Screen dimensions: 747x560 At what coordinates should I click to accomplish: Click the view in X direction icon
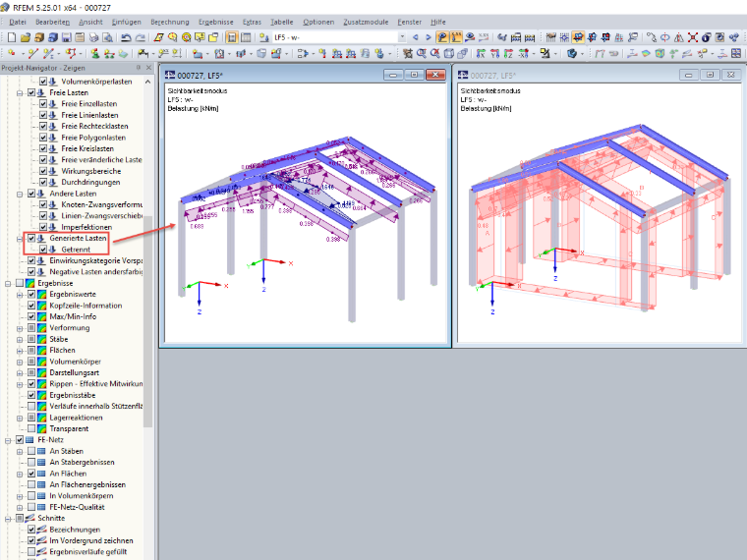coord(481,53)
